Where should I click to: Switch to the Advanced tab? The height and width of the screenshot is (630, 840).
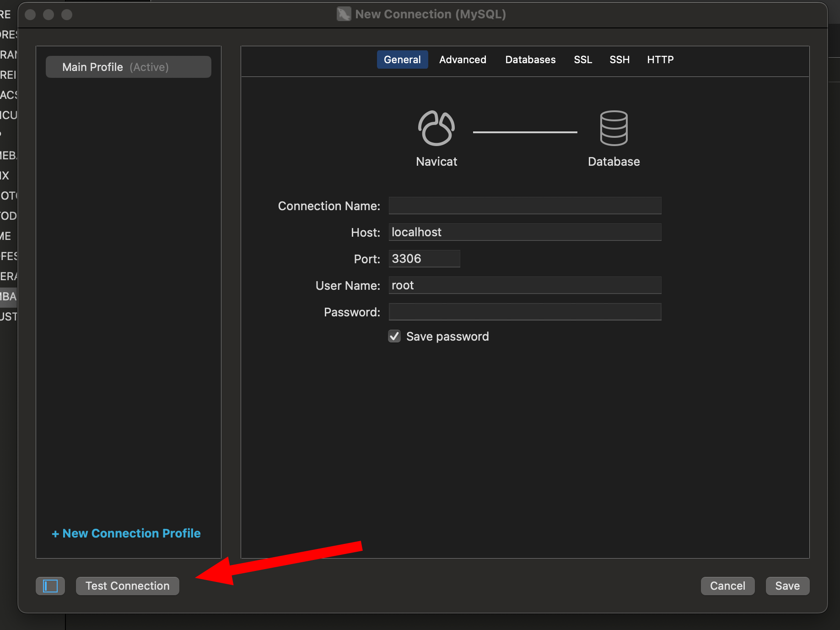(x=463, y=60)
